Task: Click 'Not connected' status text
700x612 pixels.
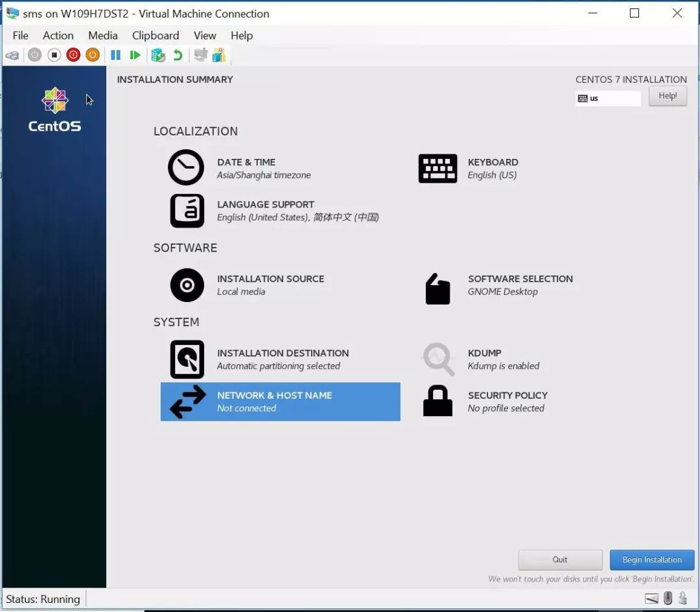Action: click(x=246, y=408)
